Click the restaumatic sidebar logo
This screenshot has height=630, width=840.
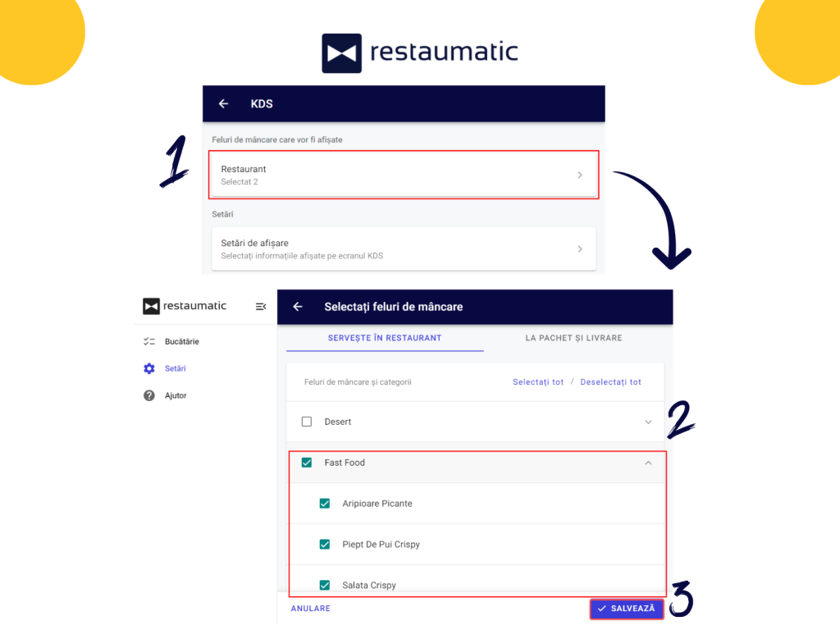185,306
